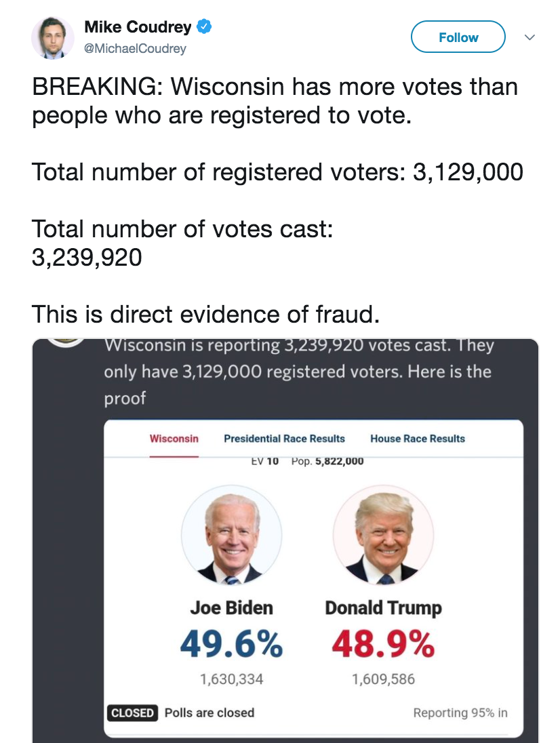Click the Mike Coudrey display name

pos(138,27)
